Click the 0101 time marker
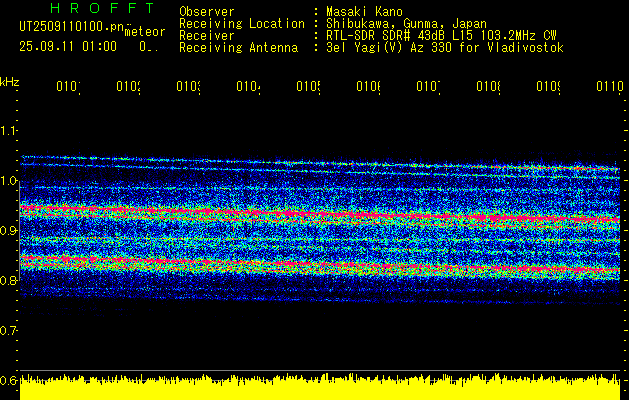 [68, 86]
